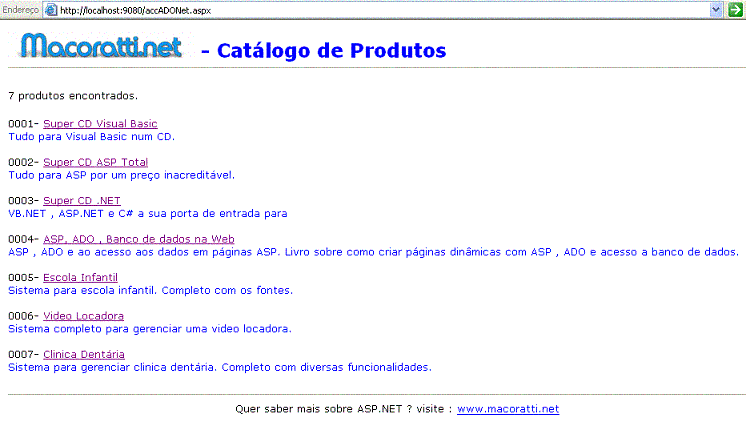The width and height of the screenshot is (746, 422).
Task: Click the green Go arrow button
Action: click(736, 10)
